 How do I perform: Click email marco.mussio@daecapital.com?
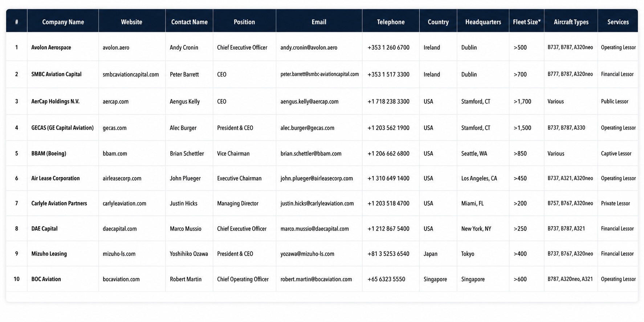click(314, 229)
